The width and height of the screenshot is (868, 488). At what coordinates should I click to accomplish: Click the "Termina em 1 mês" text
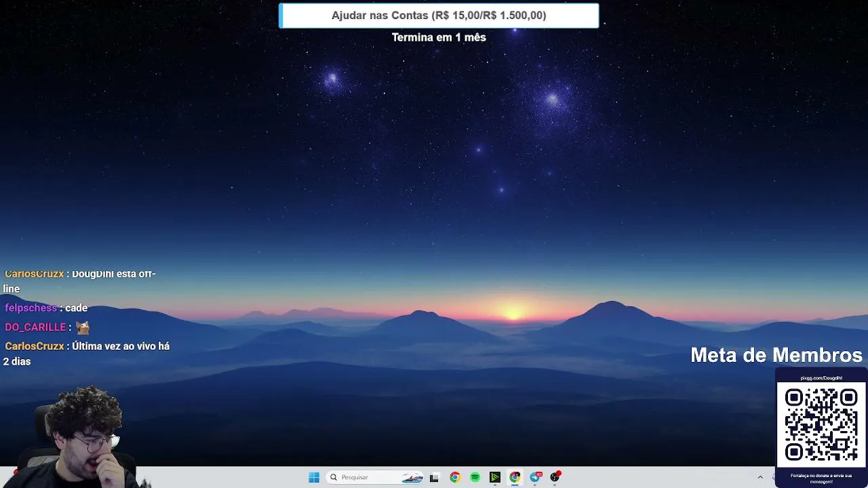point(439,37)
